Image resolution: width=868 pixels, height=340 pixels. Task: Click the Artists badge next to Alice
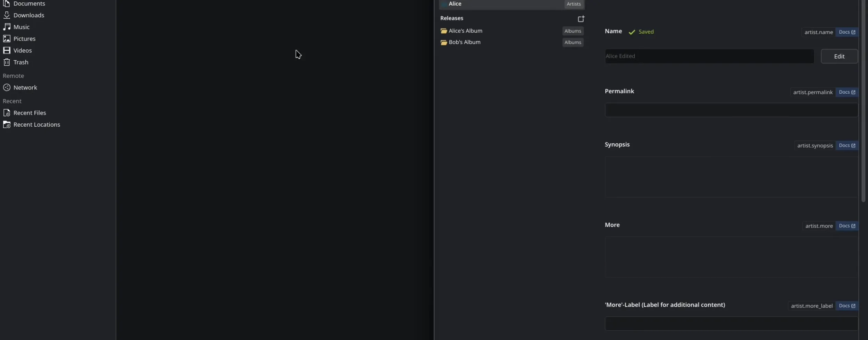pos(574,4)
